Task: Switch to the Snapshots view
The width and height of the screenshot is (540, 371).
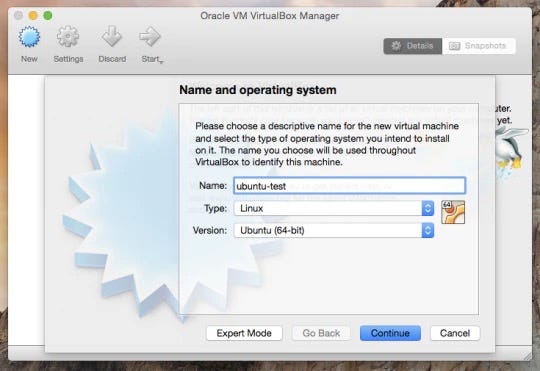Action: 479,46
